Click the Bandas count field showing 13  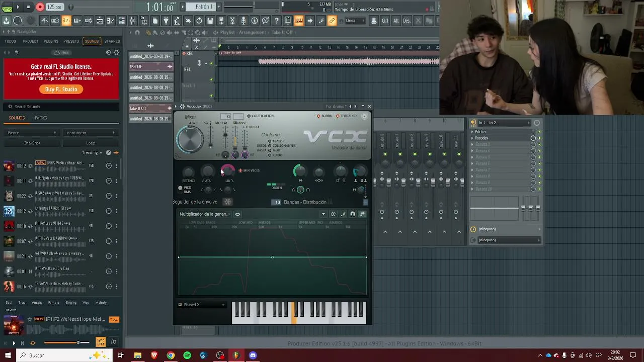click(x=276, y=202)
